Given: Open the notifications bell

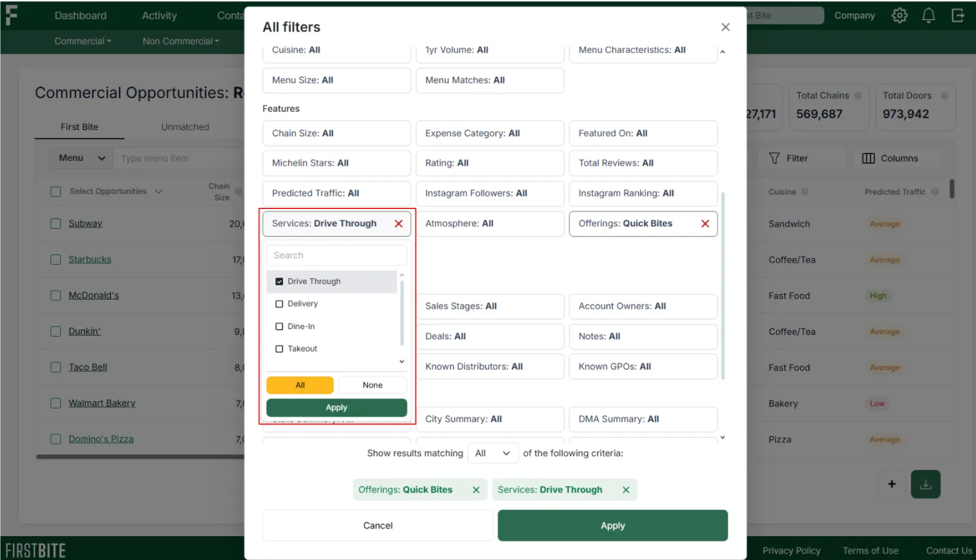Looking at the screenshot, I should click(x=928, y=16).
